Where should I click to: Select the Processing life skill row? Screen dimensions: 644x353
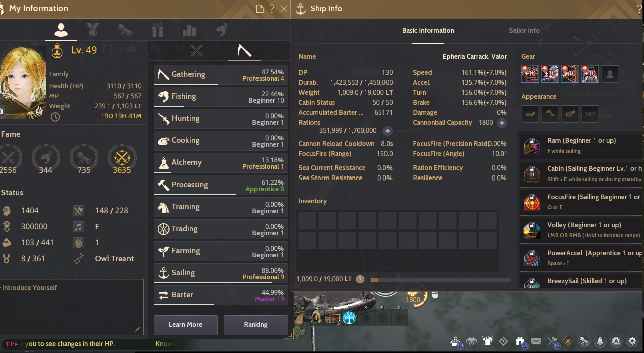[x=220, y=185]
